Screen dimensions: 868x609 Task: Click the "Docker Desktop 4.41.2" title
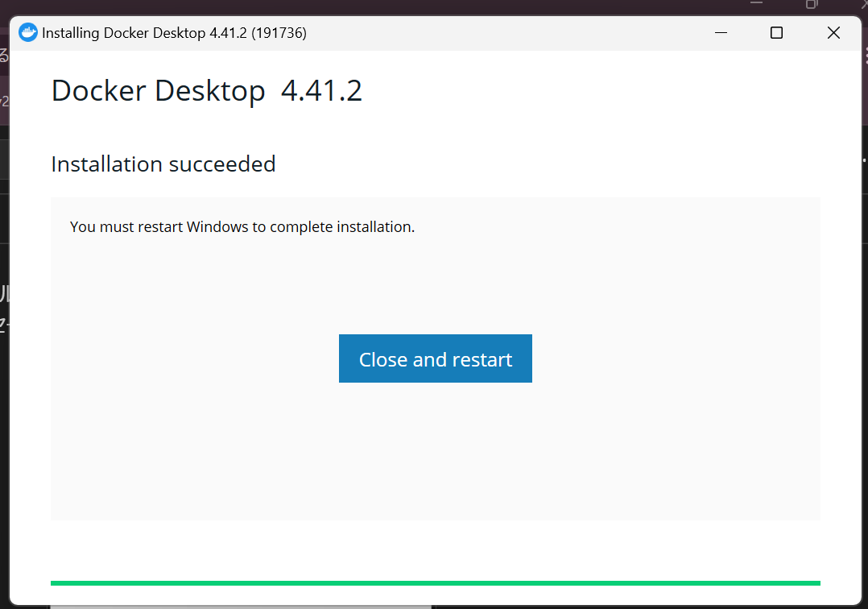(x=206, y=91)
